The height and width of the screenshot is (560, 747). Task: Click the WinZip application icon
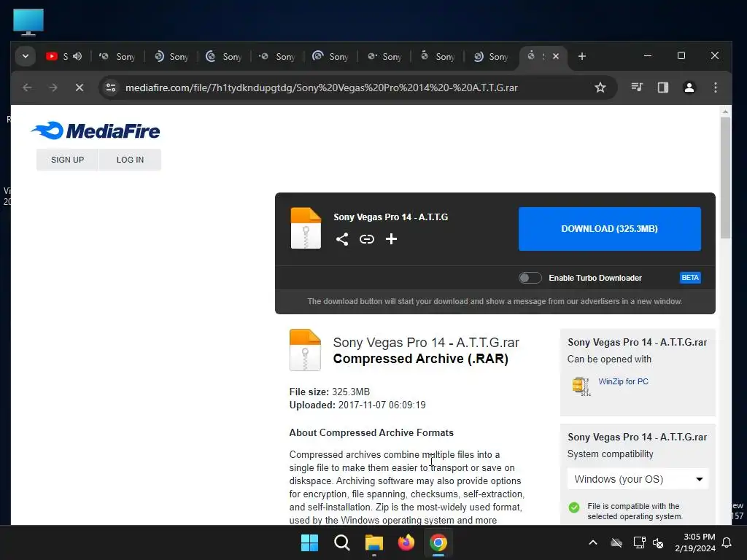click(581, 386)
